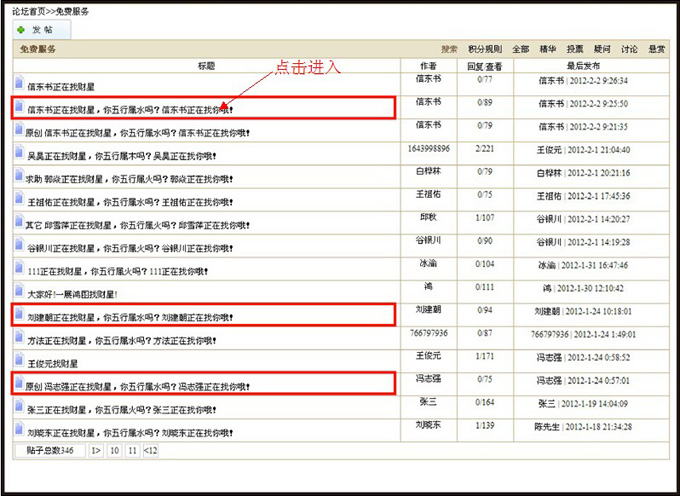Viewport: 680px width, 496px height.
Task: Click document icon beside 刘晓东正在找财星 thread
Action: click(x=19, y=428)
